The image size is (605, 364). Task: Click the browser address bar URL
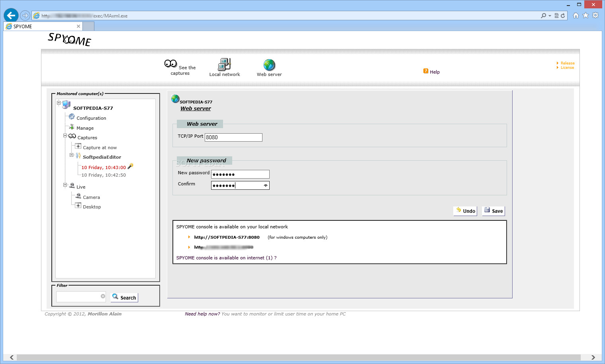[x=84, y=16]
